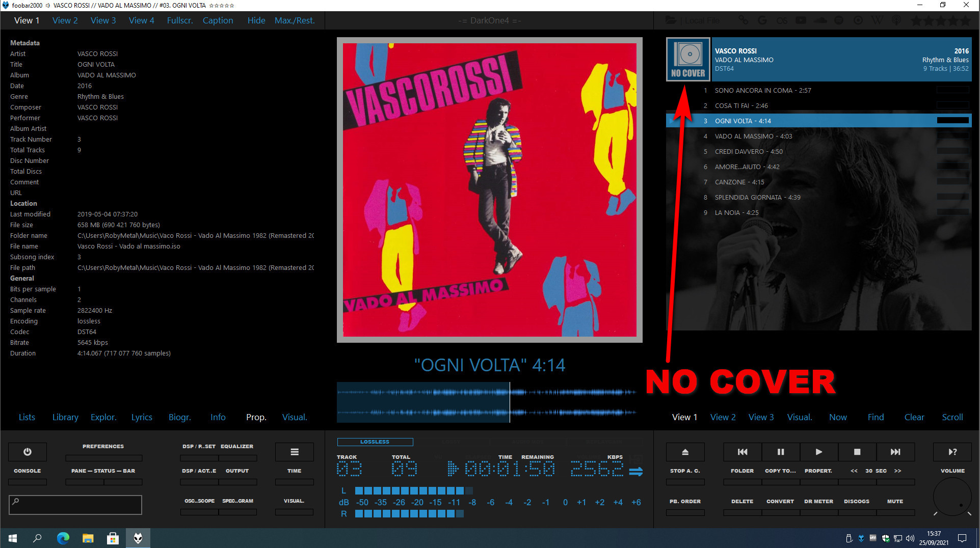Open the Library tab
Screen dimensions: 980x548
pyautogui.click(x=65, y=417)
